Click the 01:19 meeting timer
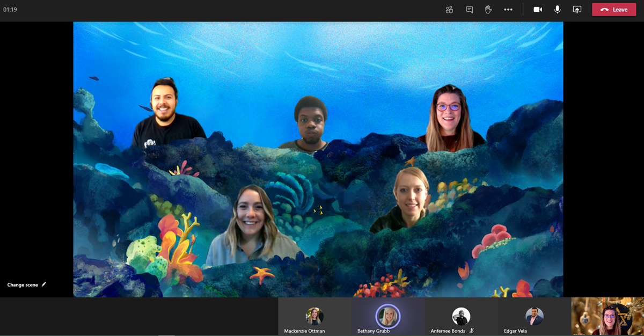Viewport: 644px width, 336px height. 10,10
